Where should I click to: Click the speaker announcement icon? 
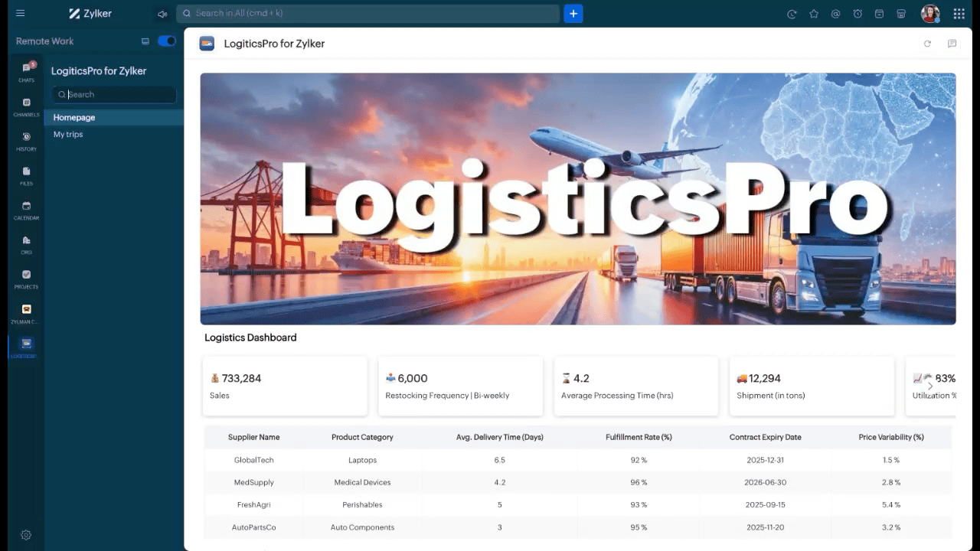coord(162,14)
